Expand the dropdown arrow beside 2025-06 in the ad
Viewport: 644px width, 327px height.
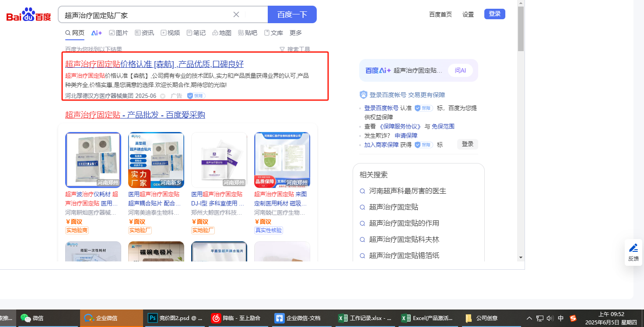point(163,96)
